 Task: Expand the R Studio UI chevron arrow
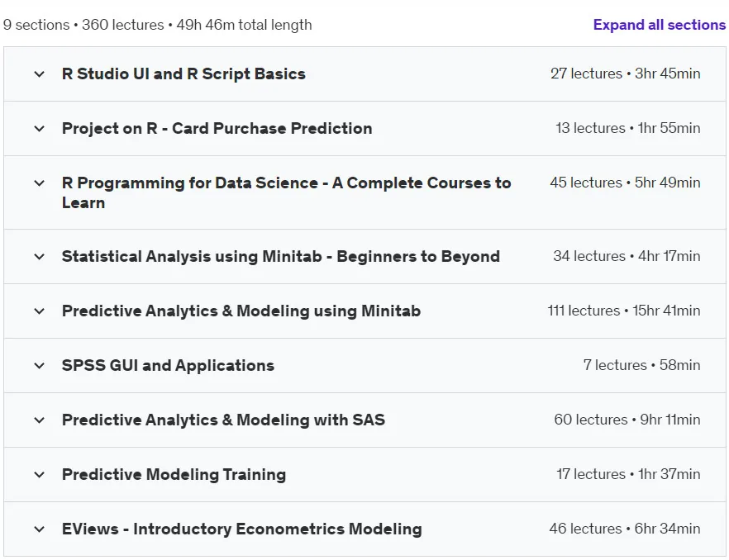click(40, 74)
